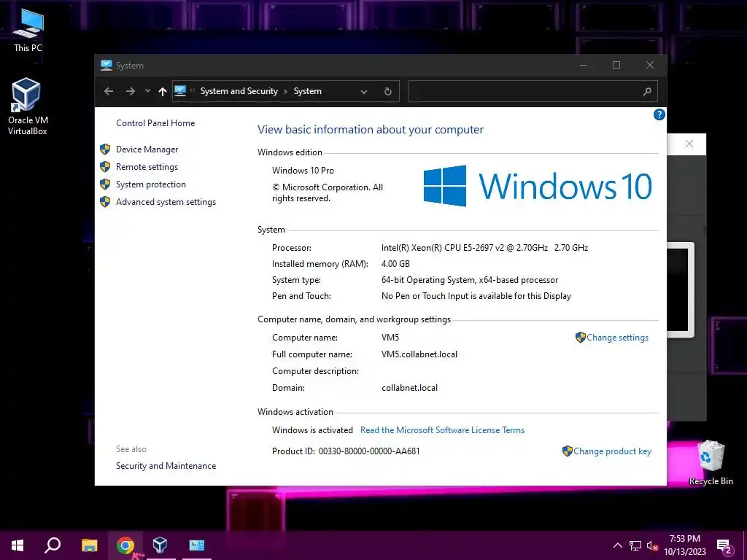Screen dimensions: 747x560
Task: Select System and Security breadcrumb
Action: coord(239,91)
